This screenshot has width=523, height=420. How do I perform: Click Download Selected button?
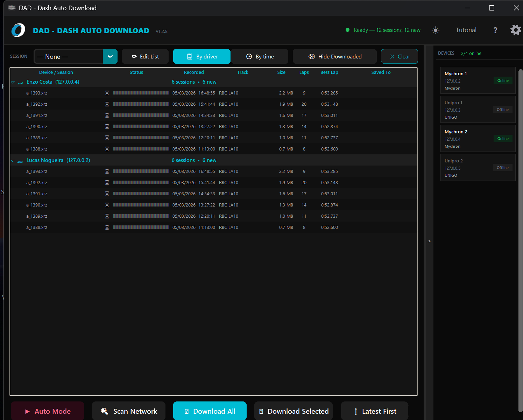coord(294,411)
